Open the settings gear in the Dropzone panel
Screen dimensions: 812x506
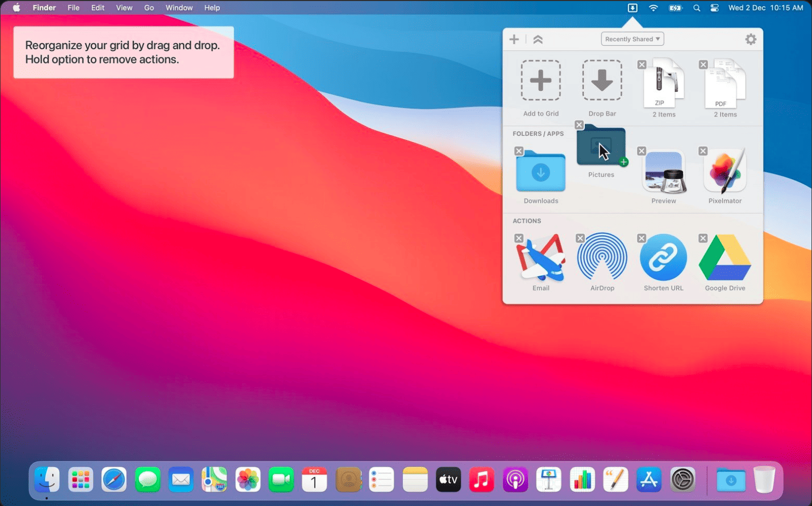point(750,39)
